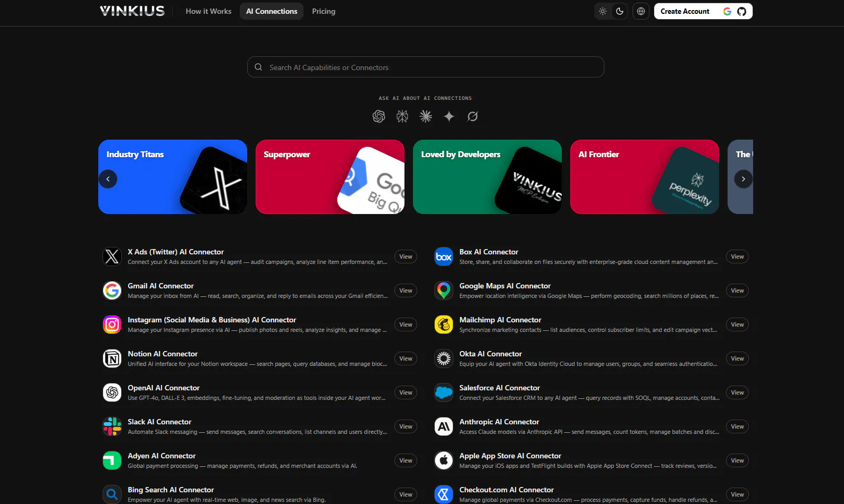Click the Anthropic connector icon
The image size is (844, 504).
tap(444, 426)
